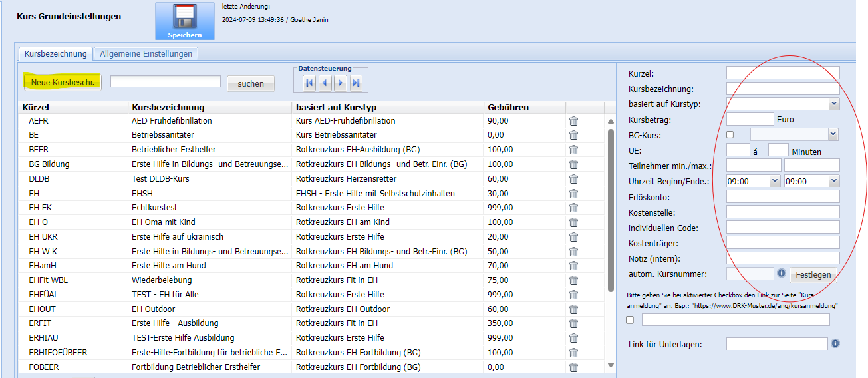Enable the BG-Kurs checkbox

click(x=730, y=135)
